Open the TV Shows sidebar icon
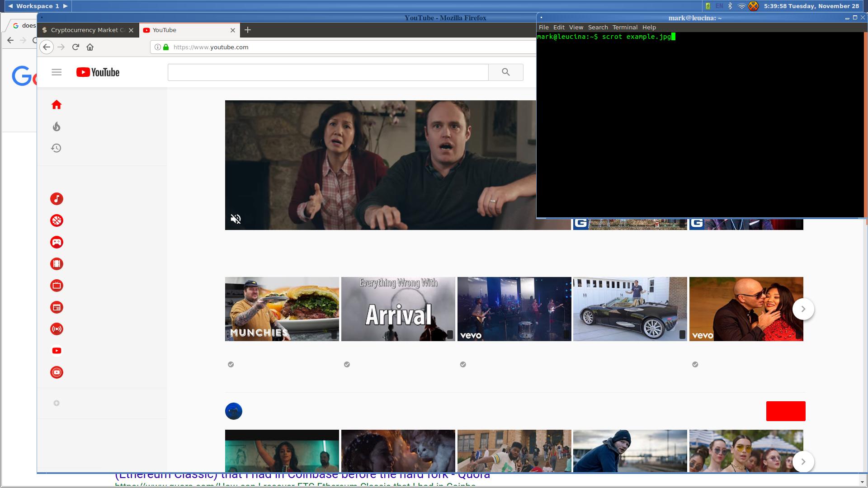The width and height of the screenshot is (868, 488). 57,286
